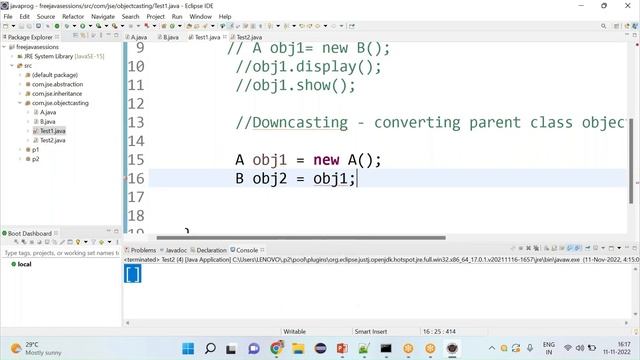
Task: Open the External Tools dropdown arrow
Action: [x=122, y=26]
